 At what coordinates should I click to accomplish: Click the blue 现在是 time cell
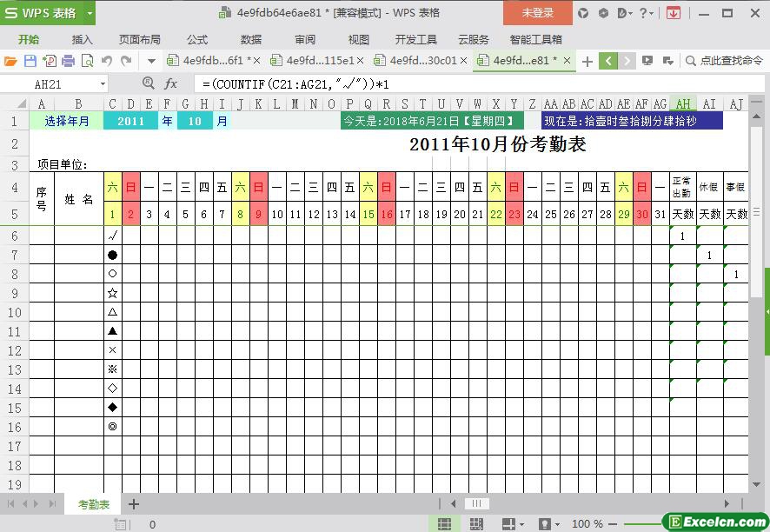tap(632, 121)
